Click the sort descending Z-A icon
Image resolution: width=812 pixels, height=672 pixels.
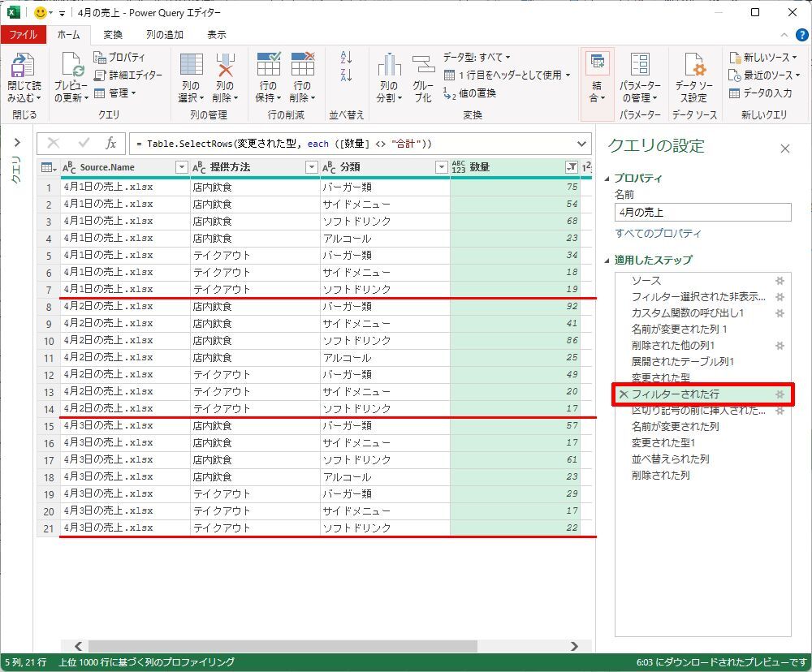click(x=347, y=75)
